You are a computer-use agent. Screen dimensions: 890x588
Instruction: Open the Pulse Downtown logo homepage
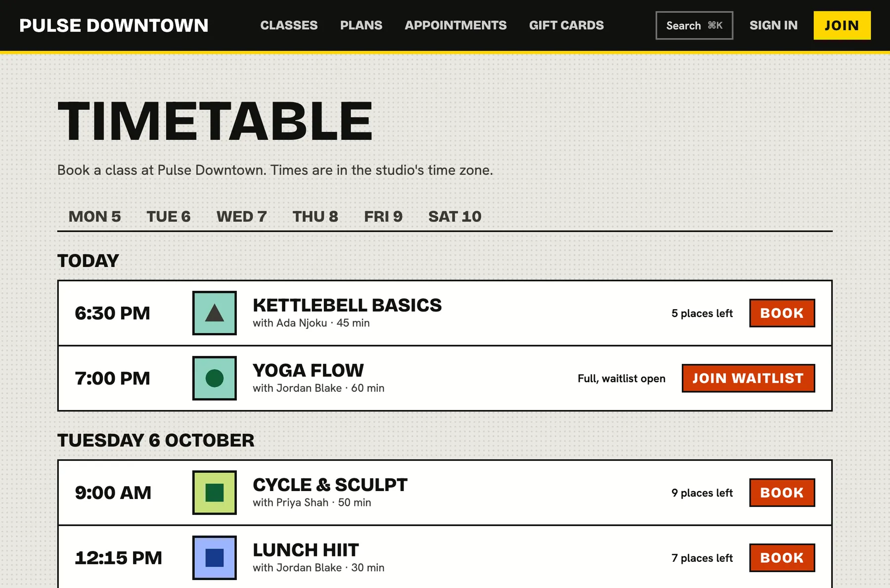point(114,25)
